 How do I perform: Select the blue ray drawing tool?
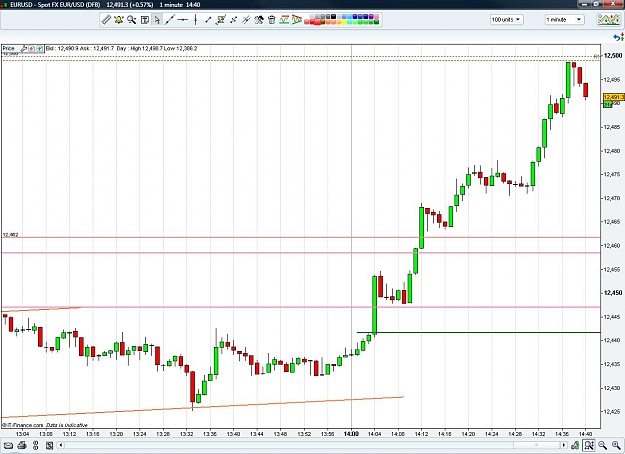point(234,20)
